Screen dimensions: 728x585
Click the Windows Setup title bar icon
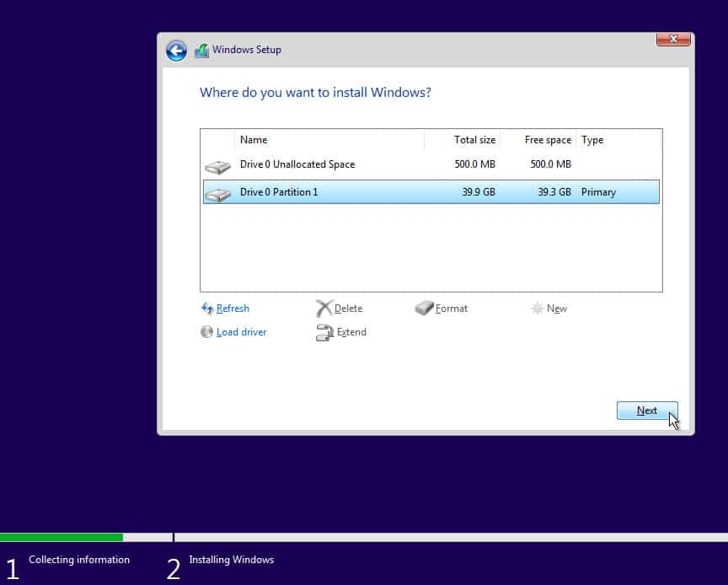tap(201, 51)
